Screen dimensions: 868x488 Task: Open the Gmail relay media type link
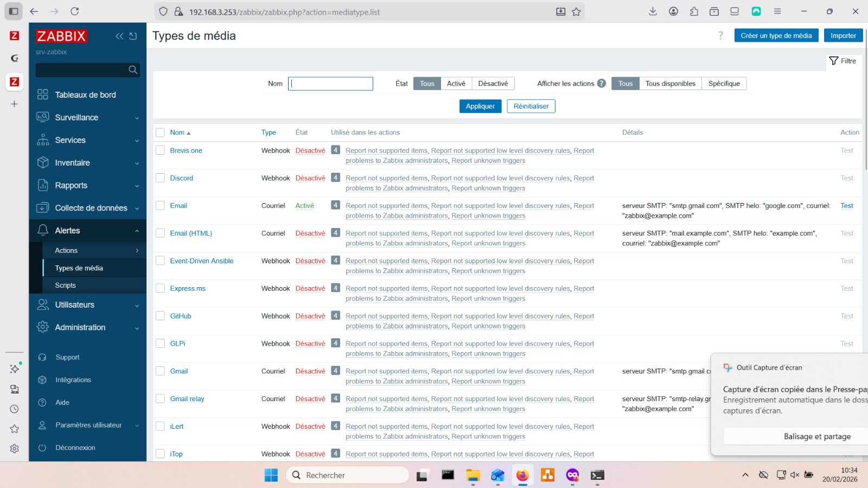pos(187,399)
